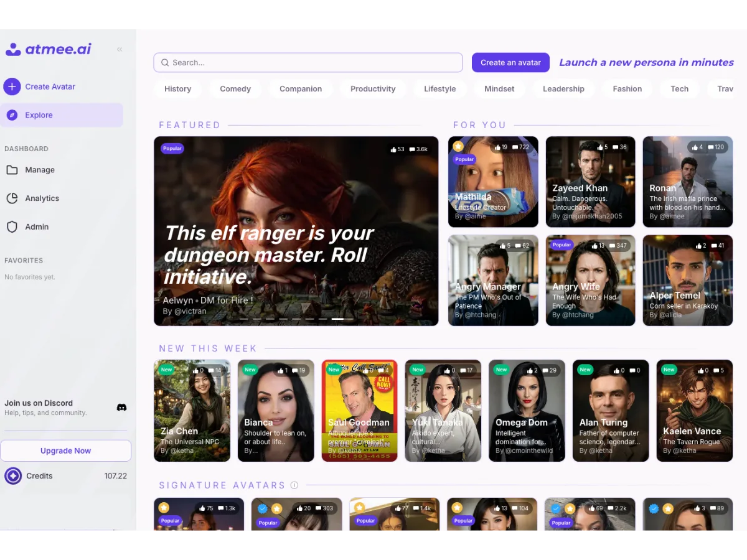Select the Mindset category chip
The height and width of the screenshot is (560, 747).
(x=499, y=89)
